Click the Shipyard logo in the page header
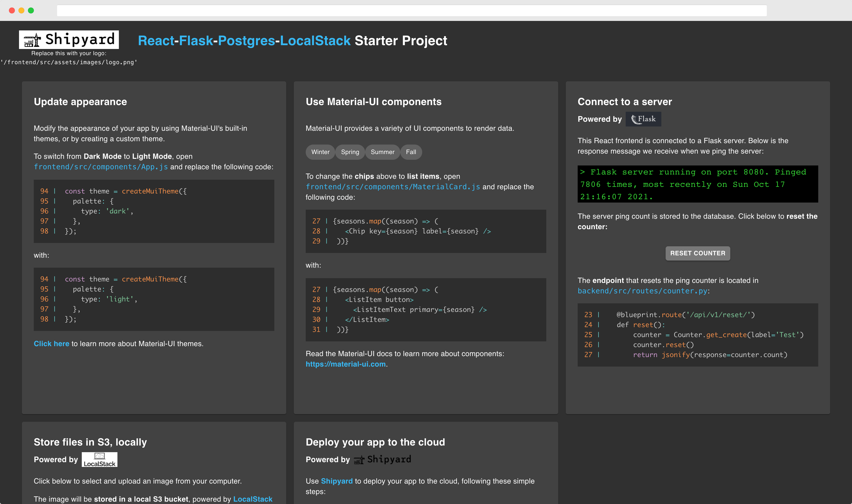Image resolution: width=852 pixels, height=504 pixels. (x=69, y=40)
